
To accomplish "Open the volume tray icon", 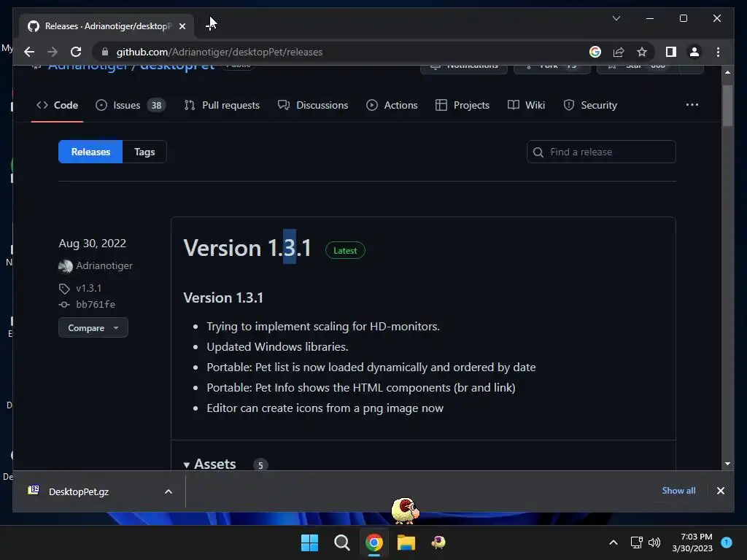I will coord(654,542).
